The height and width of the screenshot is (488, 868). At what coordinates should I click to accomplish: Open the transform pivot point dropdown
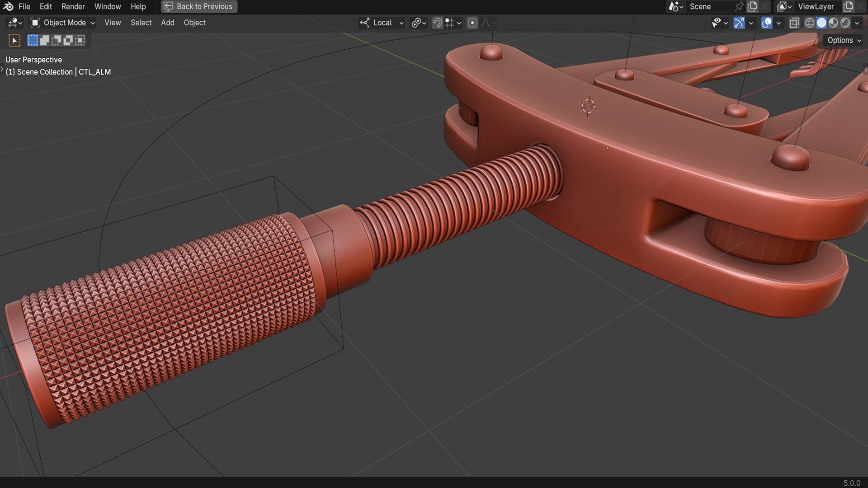419,23
